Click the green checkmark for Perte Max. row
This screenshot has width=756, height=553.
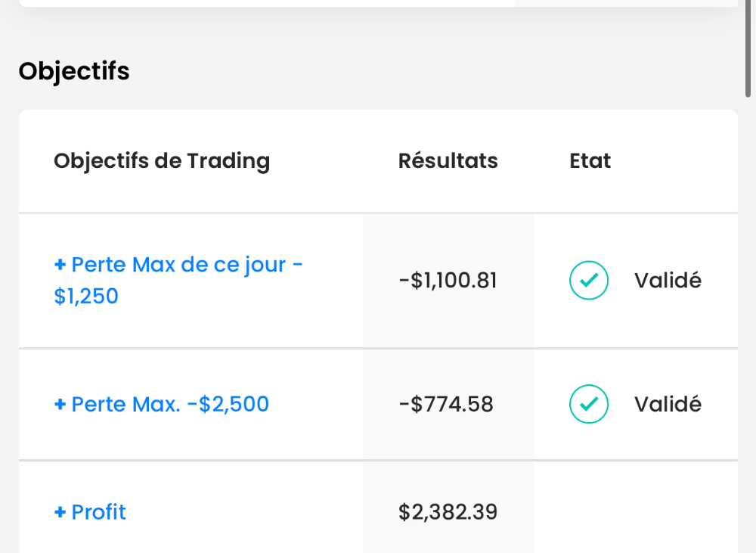(x=589, y=404)
